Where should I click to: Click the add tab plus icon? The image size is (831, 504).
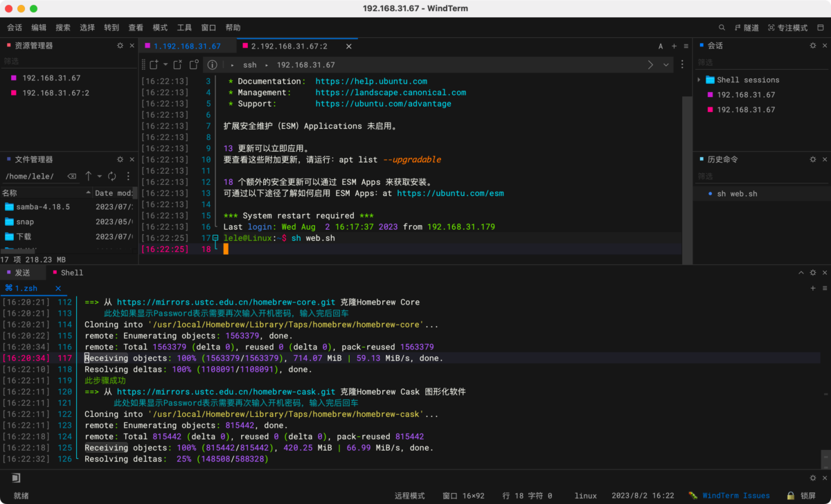pos(674,46)
